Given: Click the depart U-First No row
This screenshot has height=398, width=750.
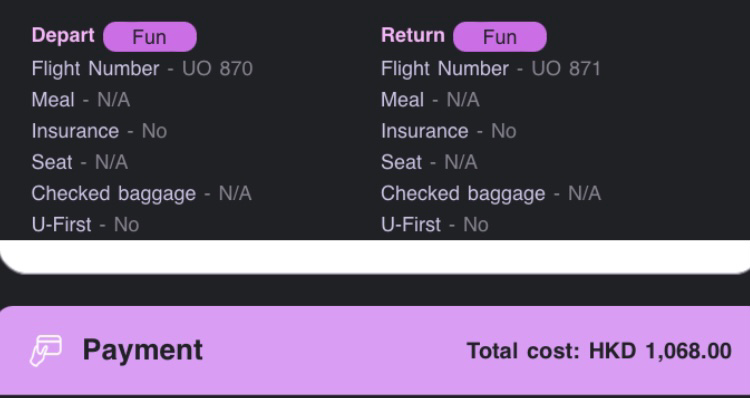Looking at the screenshot, I should (85, 224).
